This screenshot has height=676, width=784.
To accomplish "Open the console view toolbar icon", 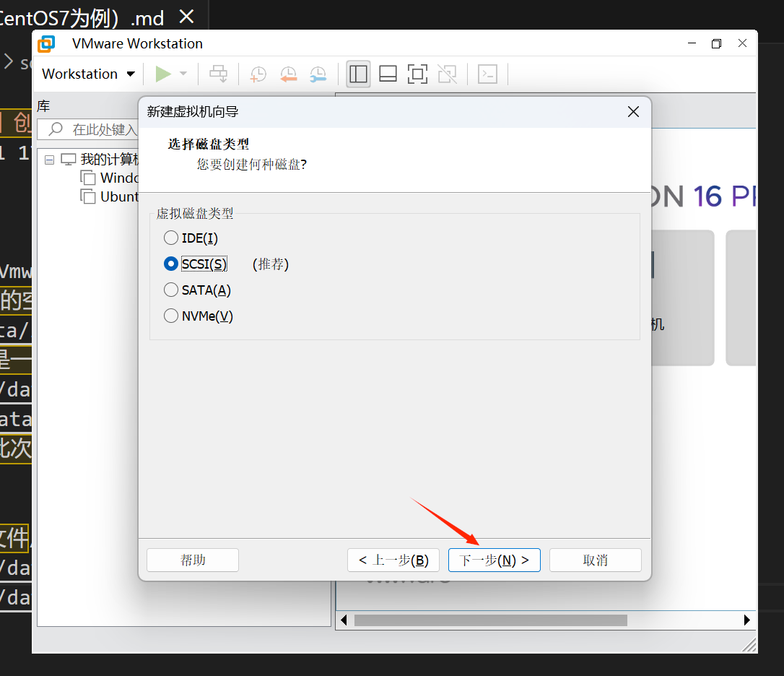I will point(487,74).
